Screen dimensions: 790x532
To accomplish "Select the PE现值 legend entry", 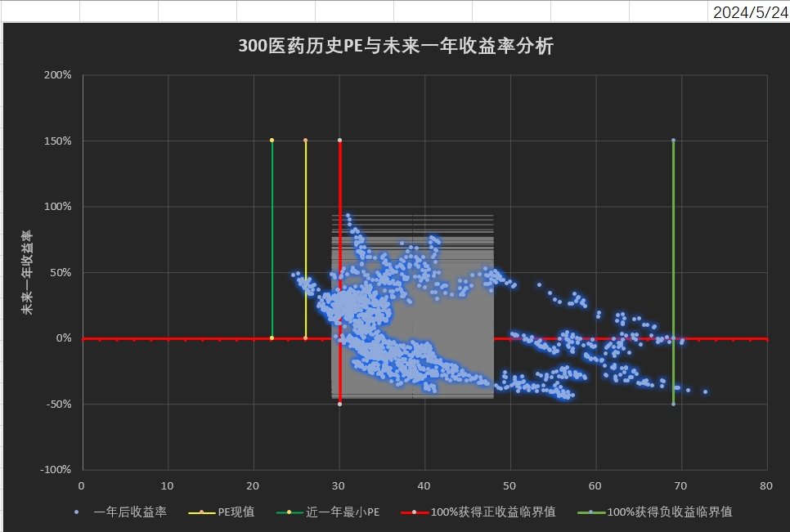I will coord(221,512).
